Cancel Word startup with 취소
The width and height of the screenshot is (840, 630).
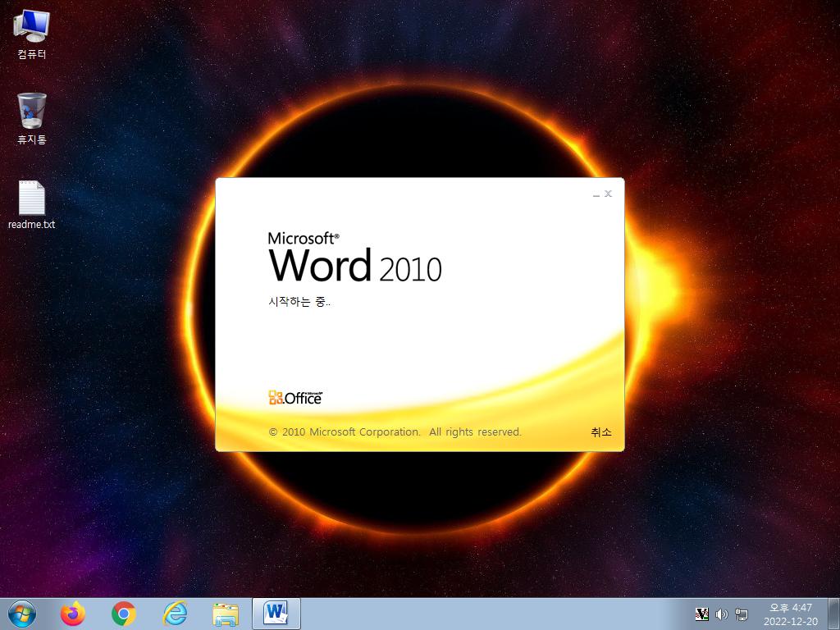tap(601, 431)
